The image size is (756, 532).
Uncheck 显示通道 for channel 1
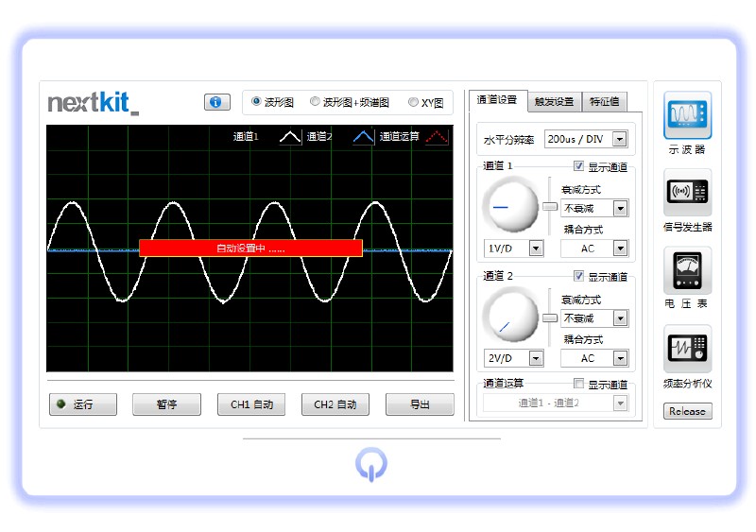(x=579, y=166)
